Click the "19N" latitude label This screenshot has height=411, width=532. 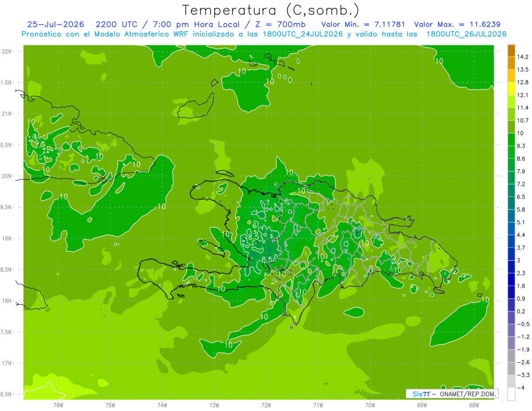(7, 239)
